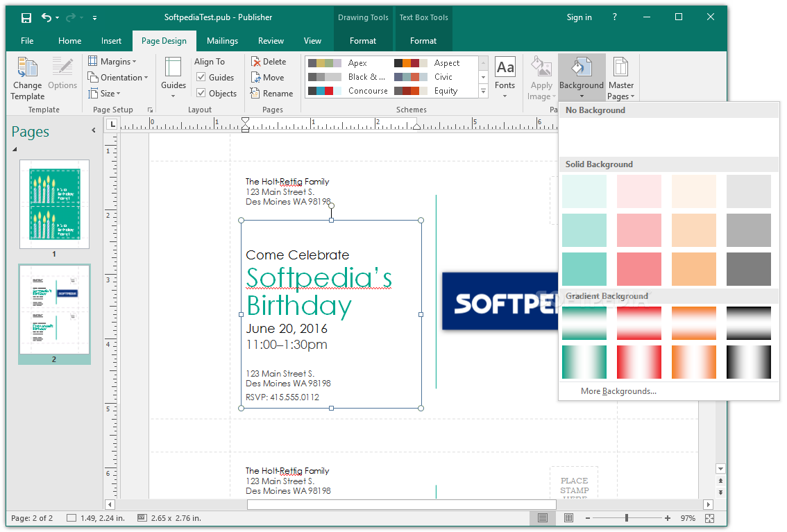Open Change Template
The height and width of the screenshot is (532, 787).
click(x=28, y=78)
